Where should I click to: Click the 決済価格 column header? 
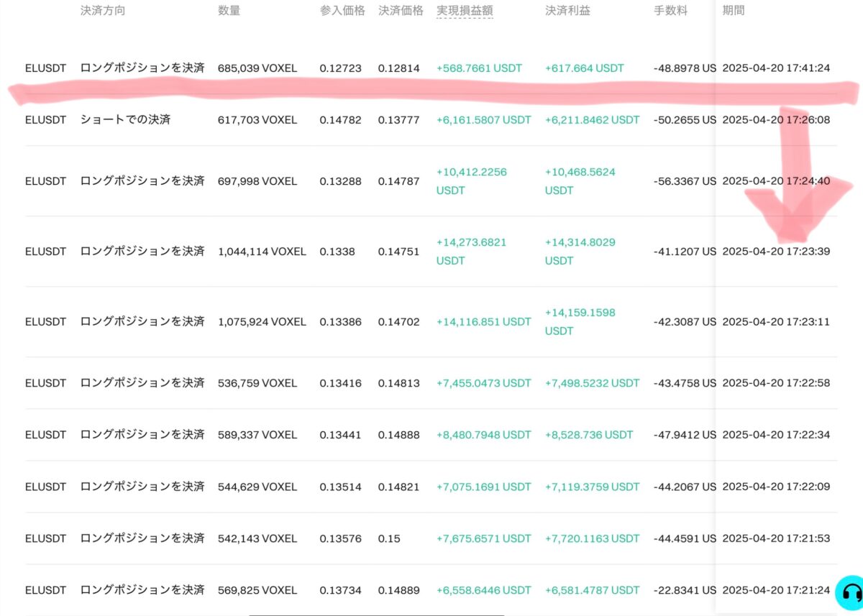coord(401,11)
